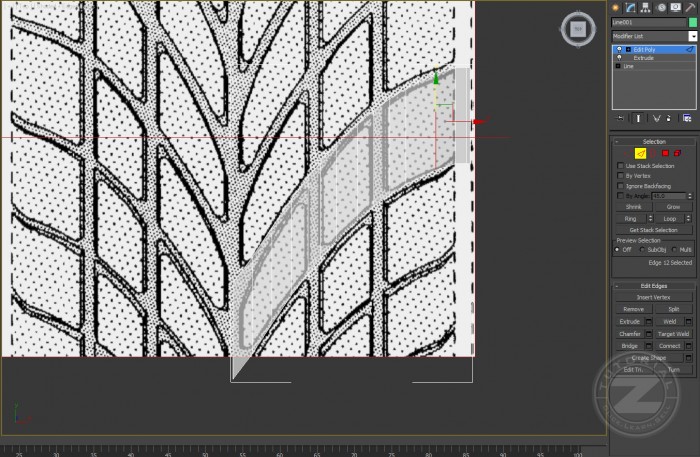The image size is (700, 457).
Task: Open Chamfer settings box
Action: 649,334
